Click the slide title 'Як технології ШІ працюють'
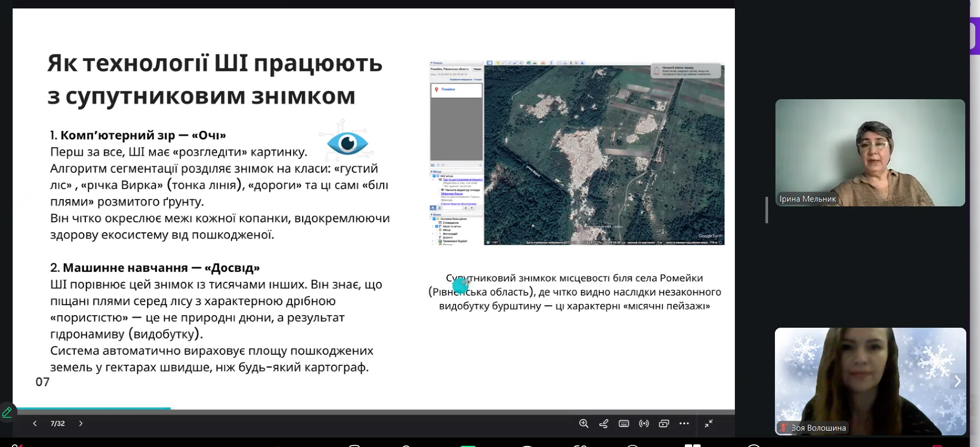 215,63
